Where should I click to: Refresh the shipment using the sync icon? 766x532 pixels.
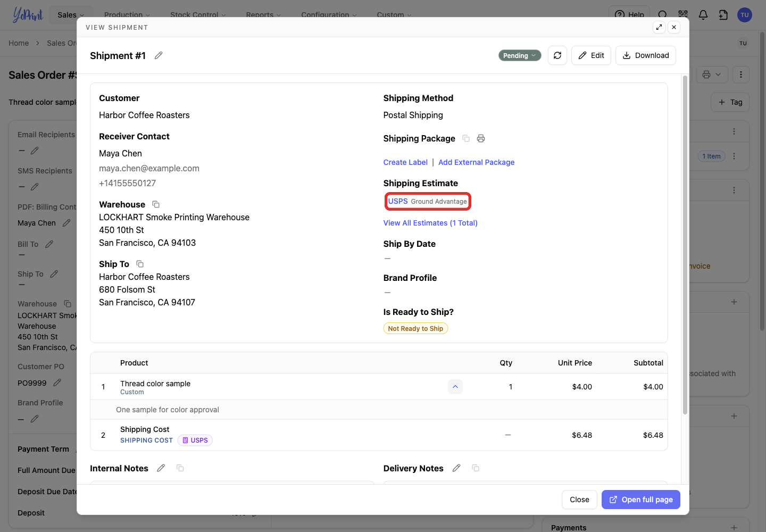tap(557, 55)
